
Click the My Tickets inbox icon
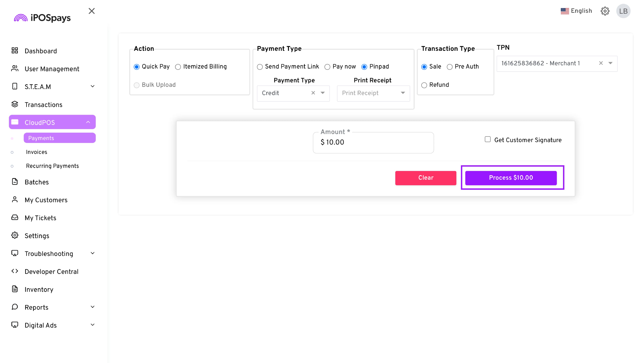[15, 217]
